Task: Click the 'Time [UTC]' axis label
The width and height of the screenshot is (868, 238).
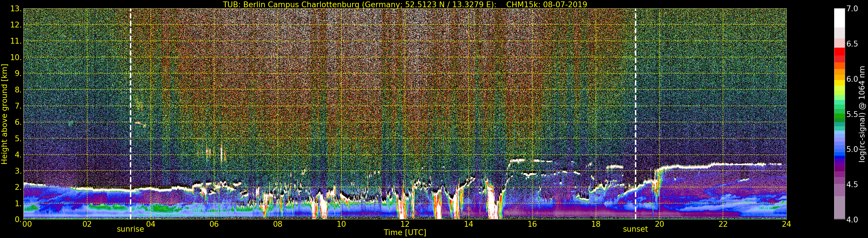Action: (x=405, y=233)
